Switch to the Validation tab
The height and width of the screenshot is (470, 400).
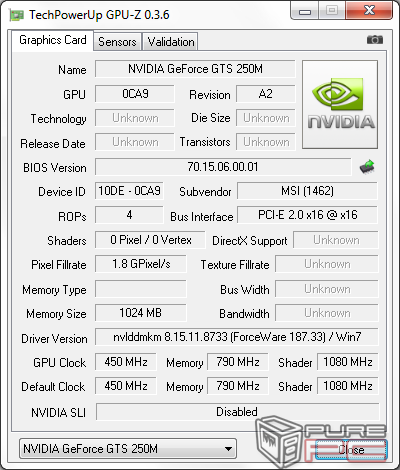tap(171, 42)
